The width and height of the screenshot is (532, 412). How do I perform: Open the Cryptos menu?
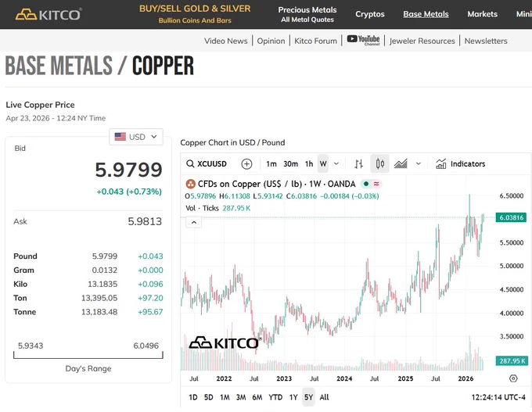370,14
